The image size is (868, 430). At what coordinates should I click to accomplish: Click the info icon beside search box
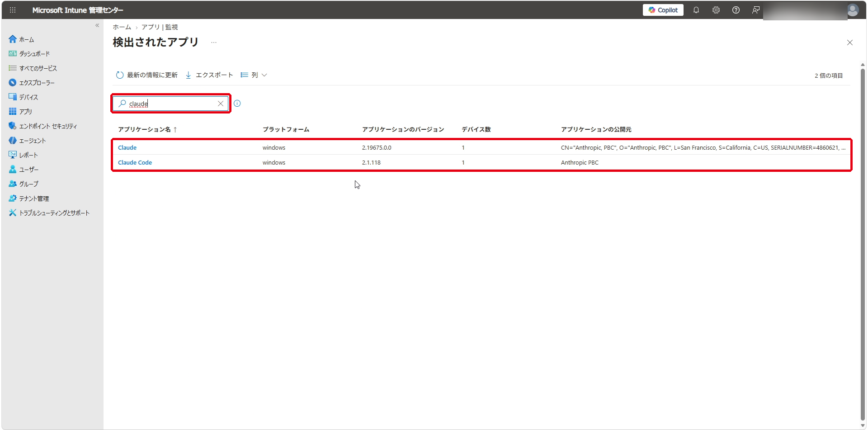pos(237,104)
